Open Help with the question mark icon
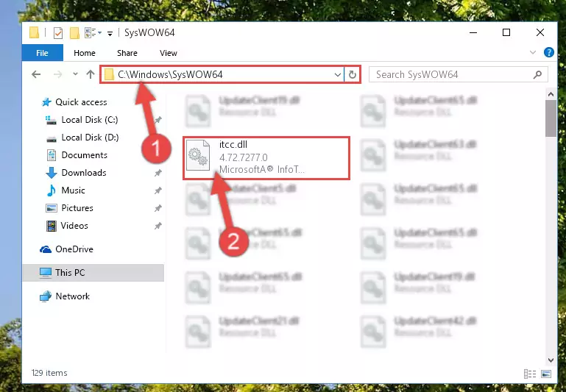 [548, 53]
